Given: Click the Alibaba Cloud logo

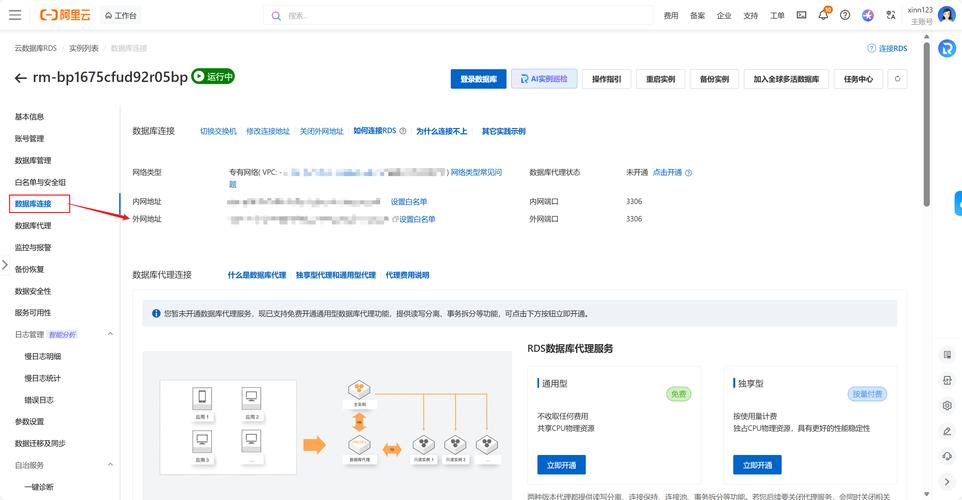Looking at the screenshot, I should 64,15.
